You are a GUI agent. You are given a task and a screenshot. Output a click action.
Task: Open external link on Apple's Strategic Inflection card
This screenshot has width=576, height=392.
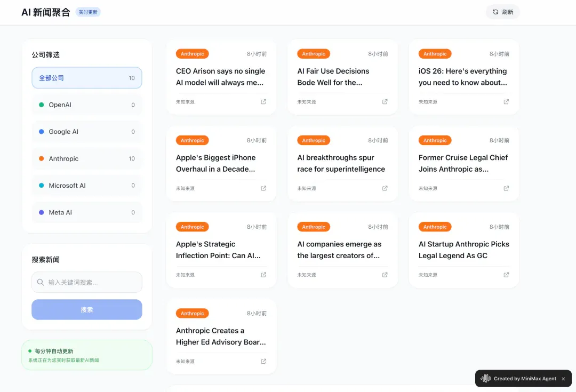click(263, 275)
